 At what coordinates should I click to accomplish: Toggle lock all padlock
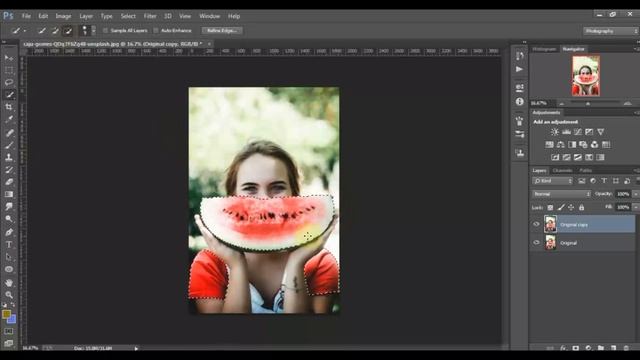click(581, 208)
